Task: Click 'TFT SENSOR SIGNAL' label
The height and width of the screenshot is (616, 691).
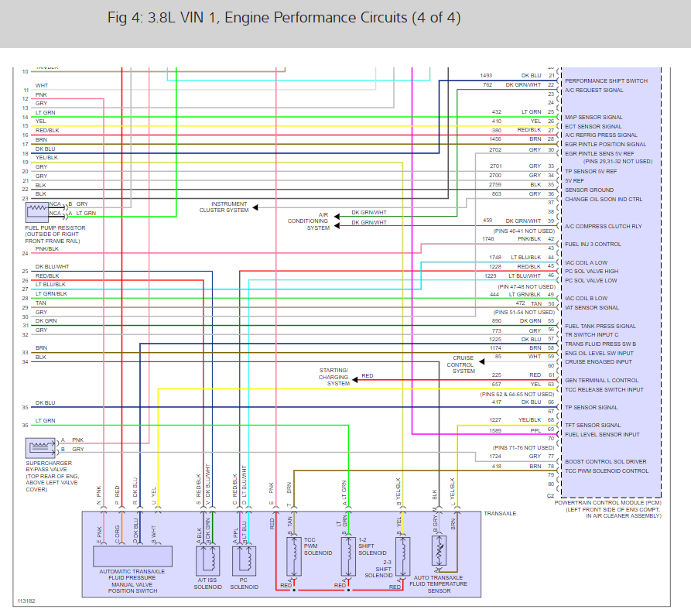Action: tap(593, 425)
